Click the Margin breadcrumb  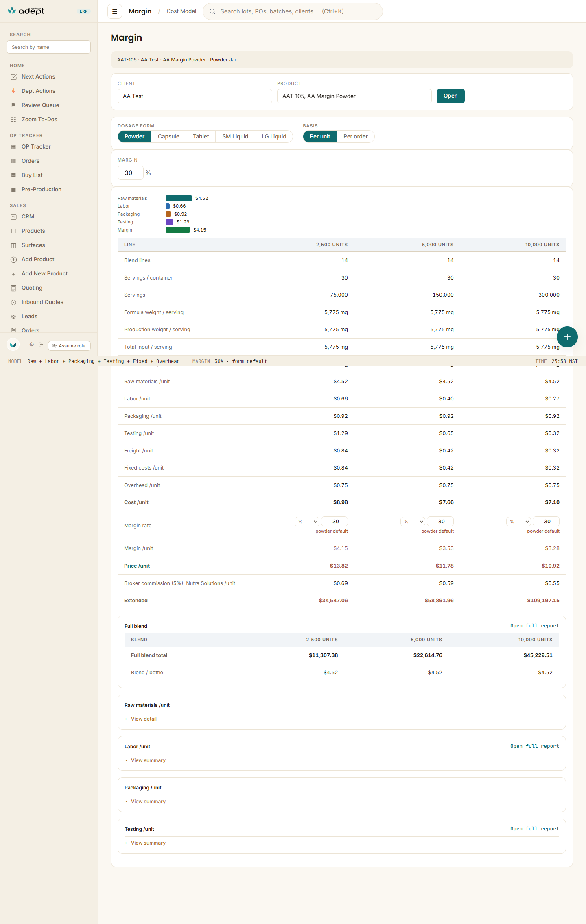coord(140,11)
